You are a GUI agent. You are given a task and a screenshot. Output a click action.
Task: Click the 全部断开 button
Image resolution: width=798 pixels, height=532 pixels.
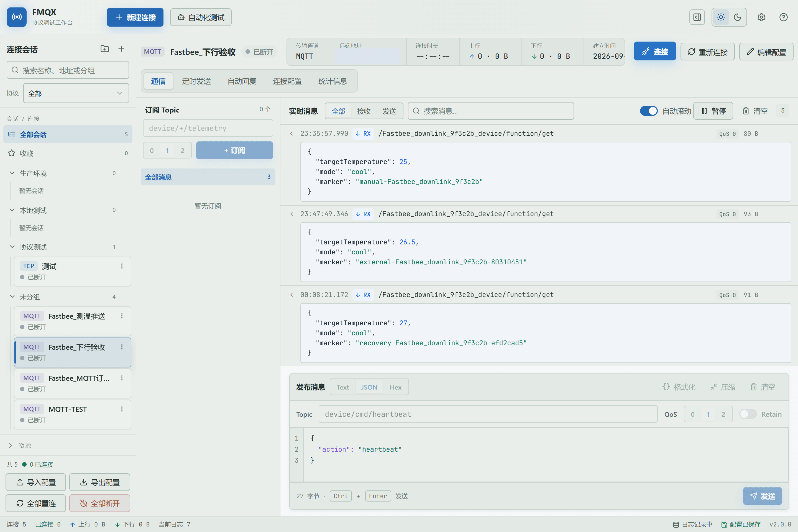(100, 503)
